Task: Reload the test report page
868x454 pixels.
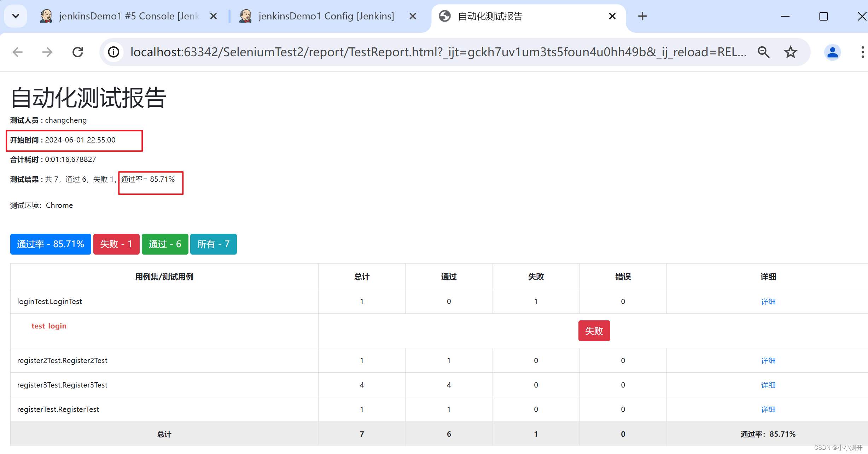Action: [x=77, y=52]
